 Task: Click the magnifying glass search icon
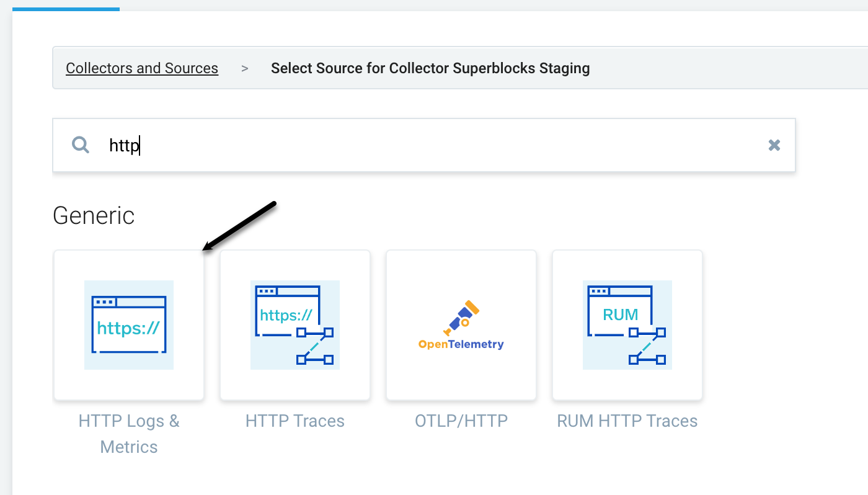click(x=80, y=145)
